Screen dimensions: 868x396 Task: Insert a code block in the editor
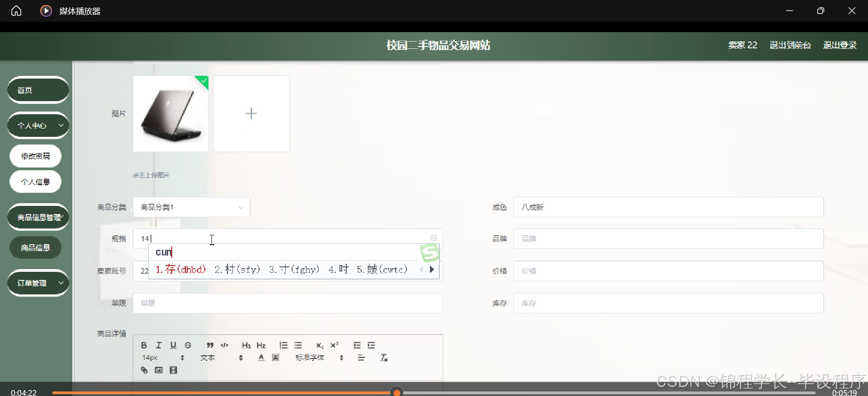(x=225, y=345)
